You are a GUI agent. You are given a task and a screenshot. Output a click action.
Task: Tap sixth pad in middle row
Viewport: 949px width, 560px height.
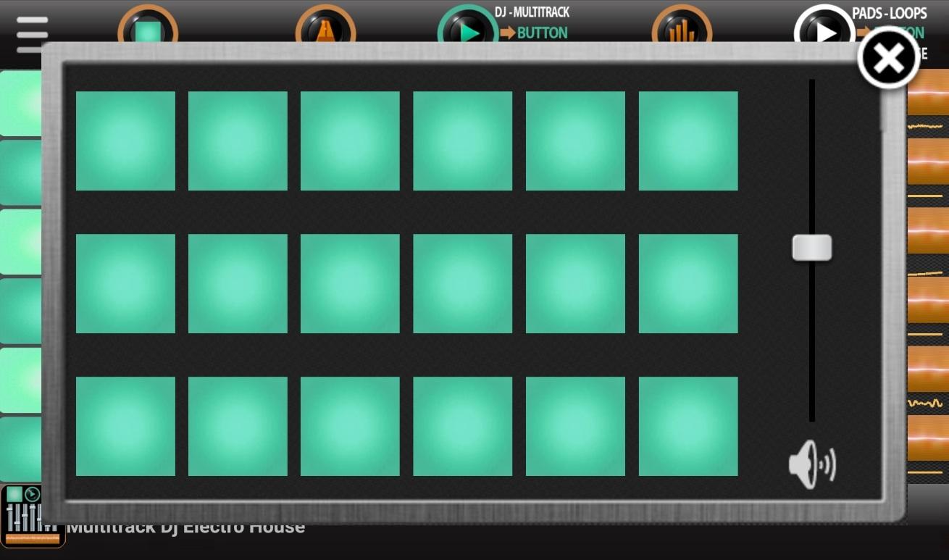688,283
